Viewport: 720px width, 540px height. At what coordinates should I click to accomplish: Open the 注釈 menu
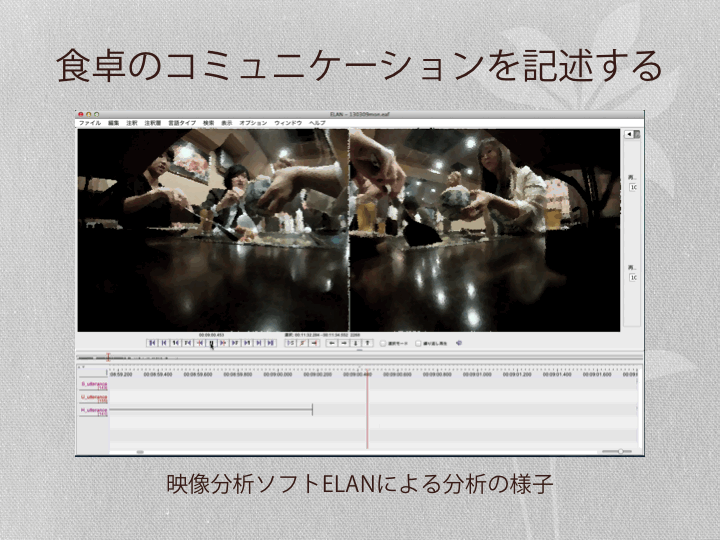click(x=131, y=122)
